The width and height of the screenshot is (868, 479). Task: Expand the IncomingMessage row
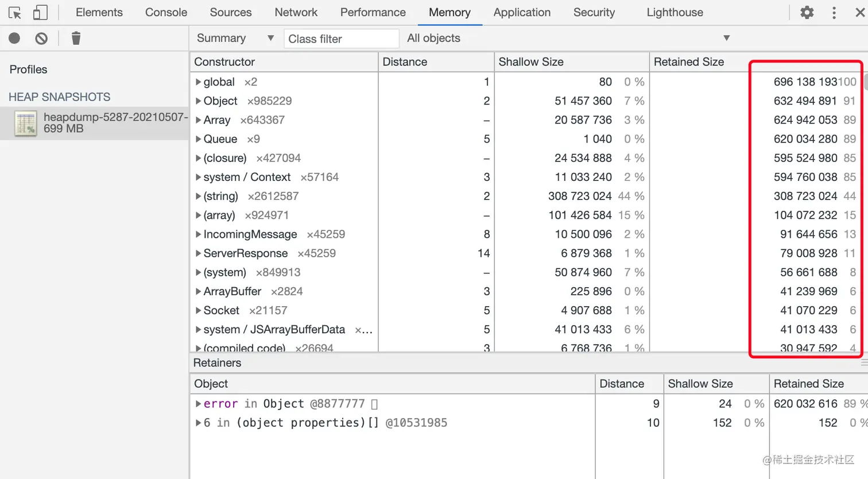[x=199, y=234]
